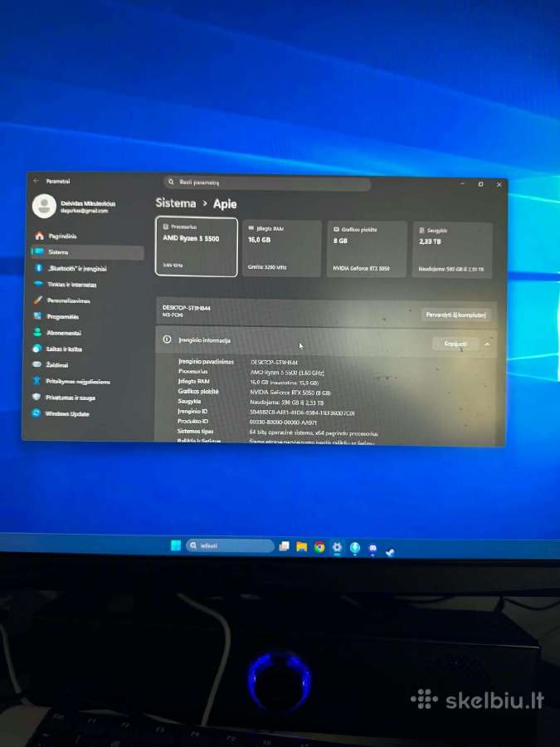Select the Grafikos plokštė 8 GB card
This screenshot has height=747, width=560.
(367, 249)
